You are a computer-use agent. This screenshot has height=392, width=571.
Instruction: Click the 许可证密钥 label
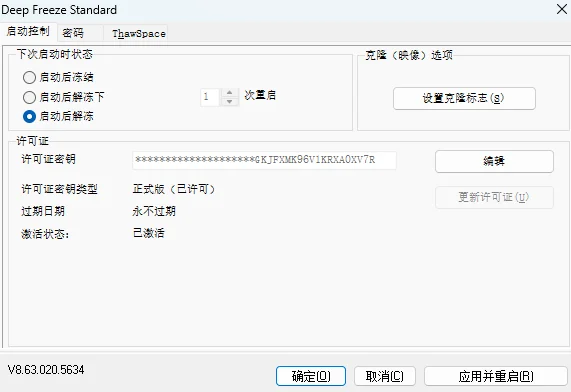48,159
